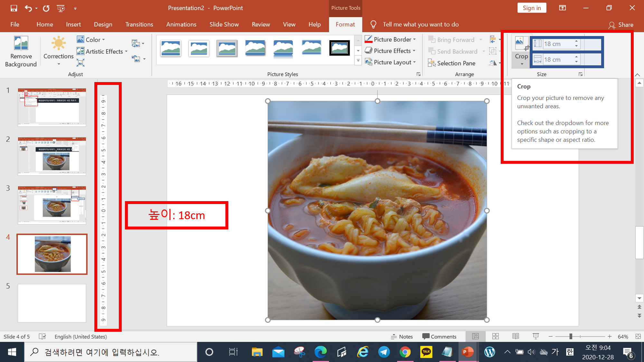Click the Undo arrow icon
This screenshot has height=362, width=644.
(28, 8)
